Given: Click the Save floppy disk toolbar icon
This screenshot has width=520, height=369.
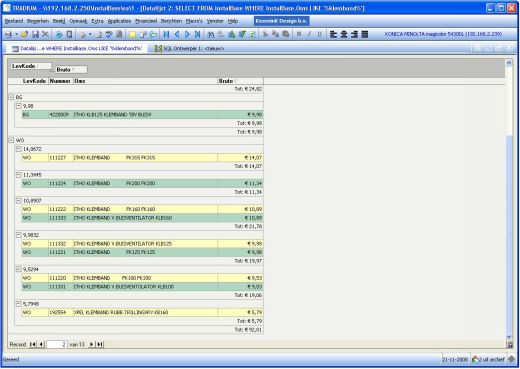Looking at the screenshot, I should click(x=35, y=34).
